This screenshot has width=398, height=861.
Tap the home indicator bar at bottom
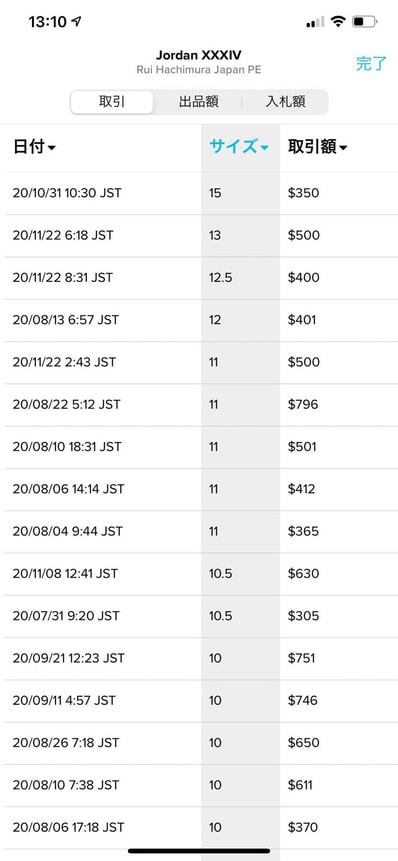tap(199, 851)
